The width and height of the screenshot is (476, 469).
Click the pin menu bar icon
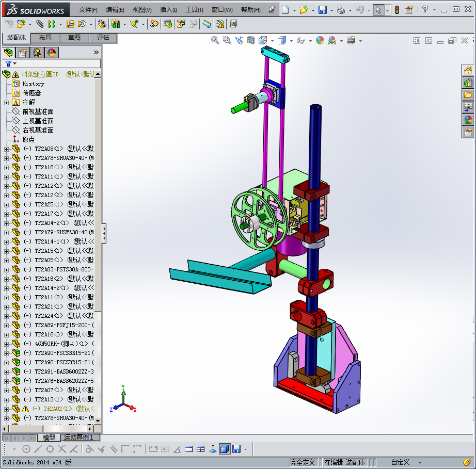(272, 10)
